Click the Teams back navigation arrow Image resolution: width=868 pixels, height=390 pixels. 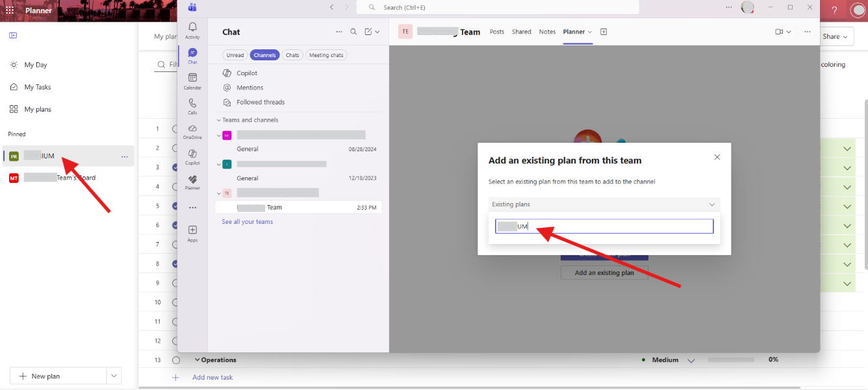(x=331, y=7)
